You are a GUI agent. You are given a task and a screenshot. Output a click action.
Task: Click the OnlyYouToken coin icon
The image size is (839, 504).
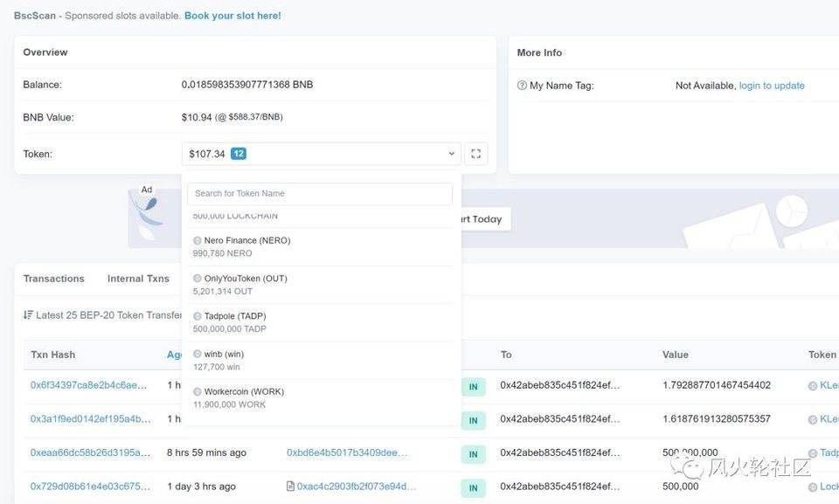click(x=198, y=279)
